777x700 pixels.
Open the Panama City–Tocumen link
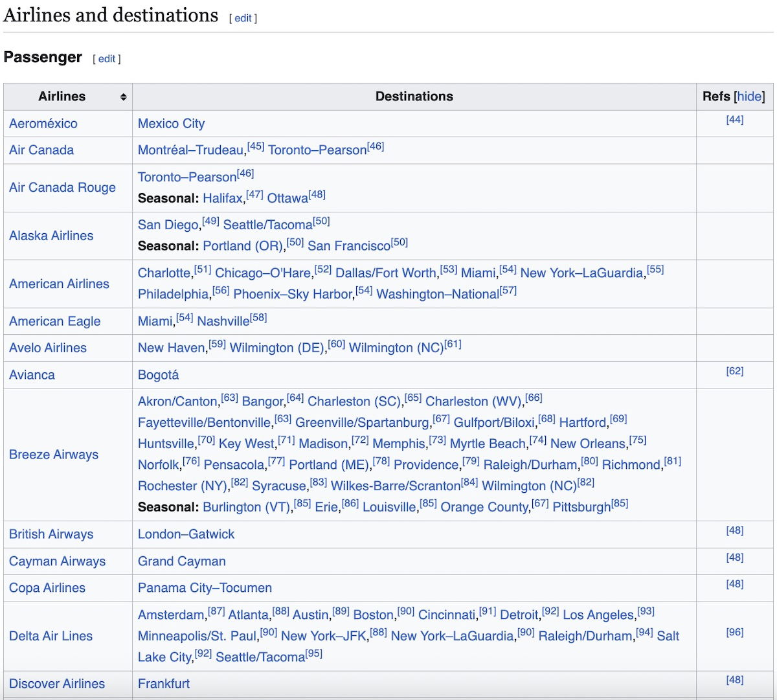click(205, 588)
